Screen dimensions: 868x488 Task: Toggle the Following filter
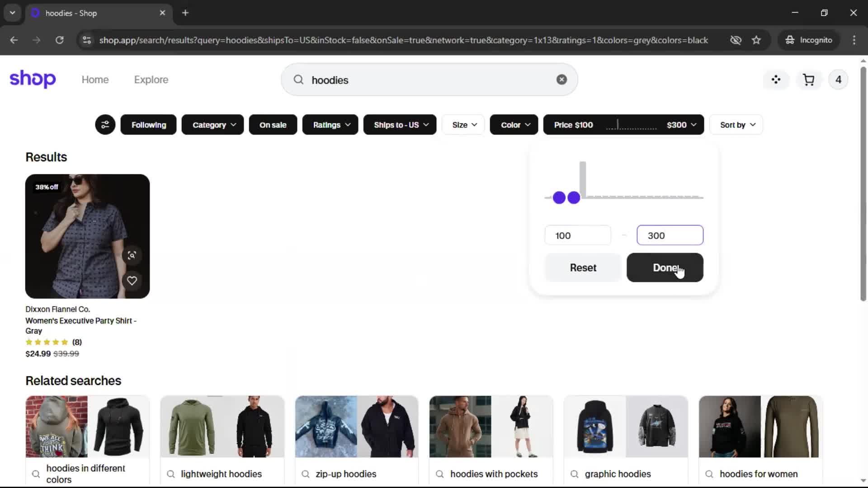tap(148, 125)
